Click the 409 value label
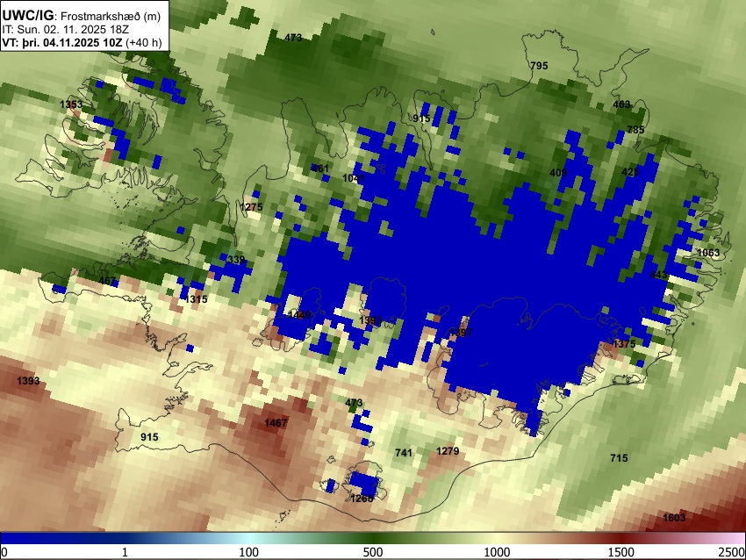Screen dimensions: 746x560 pyautogui.click(x=558, y=173)
